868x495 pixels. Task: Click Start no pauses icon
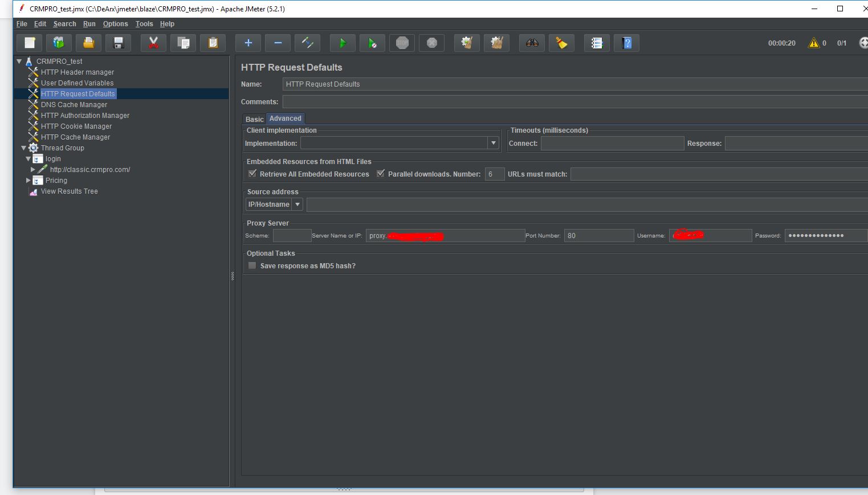(x=372, y=43)
